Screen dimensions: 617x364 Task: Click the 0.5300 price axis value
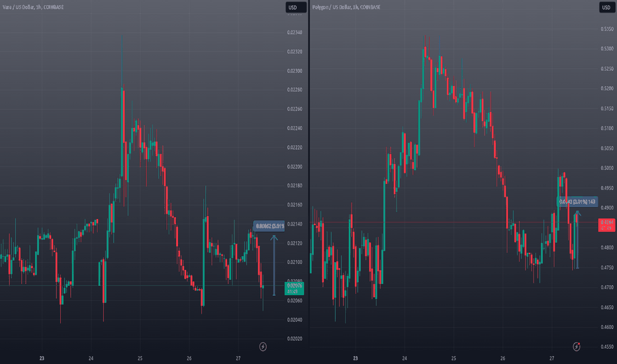coord(607,49)
